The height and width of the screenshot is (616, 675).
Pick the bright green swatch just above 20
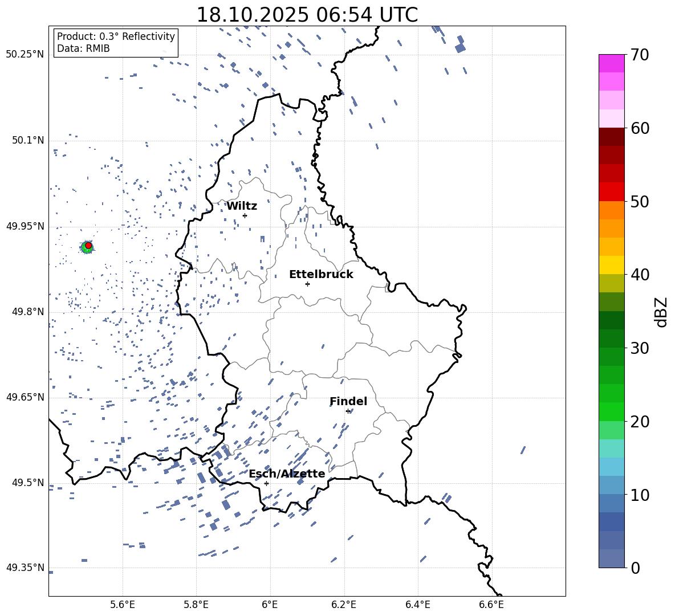pyautogui.click(x=611, y=411)
